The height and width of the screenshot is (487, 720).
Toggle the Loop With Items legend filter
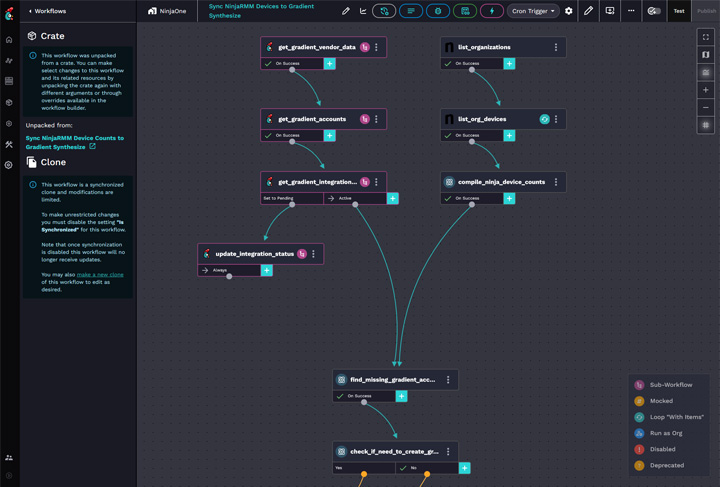(640, 417)
